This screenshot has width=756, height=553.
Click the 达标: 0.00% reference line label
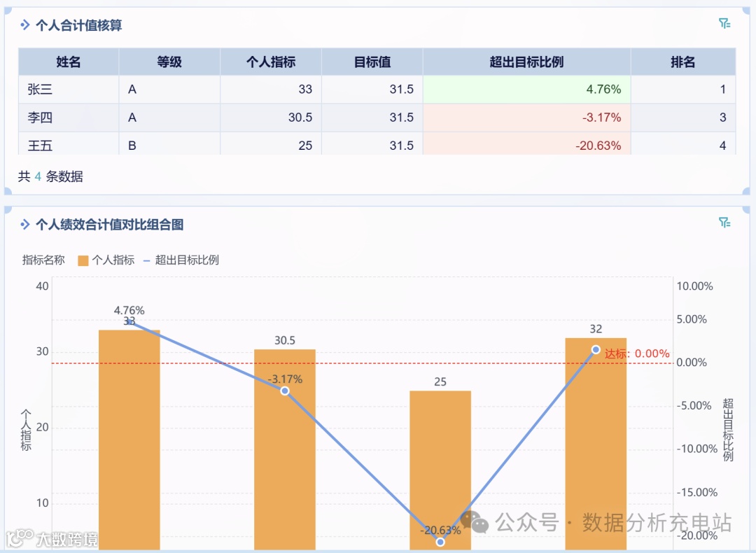pos(637,353)
